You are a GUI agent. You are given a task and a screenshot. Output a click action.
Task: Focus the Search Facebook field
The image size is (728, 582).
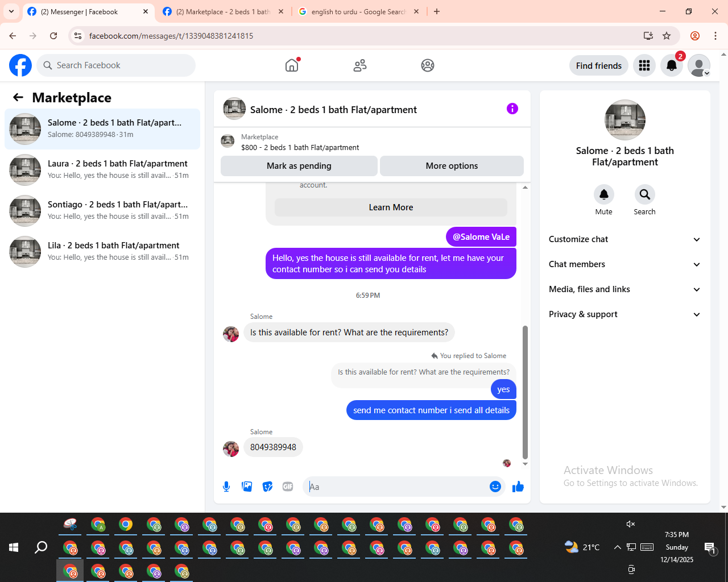pyautogui.click(x=116, y=65)
